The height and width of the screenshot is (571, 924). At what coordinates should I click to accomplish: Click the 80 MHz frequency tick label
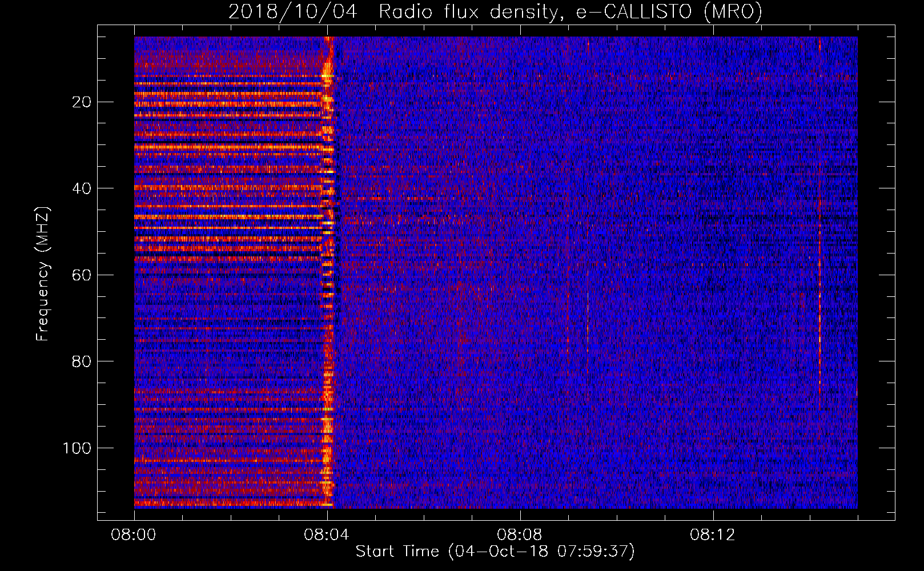(82, 361)
